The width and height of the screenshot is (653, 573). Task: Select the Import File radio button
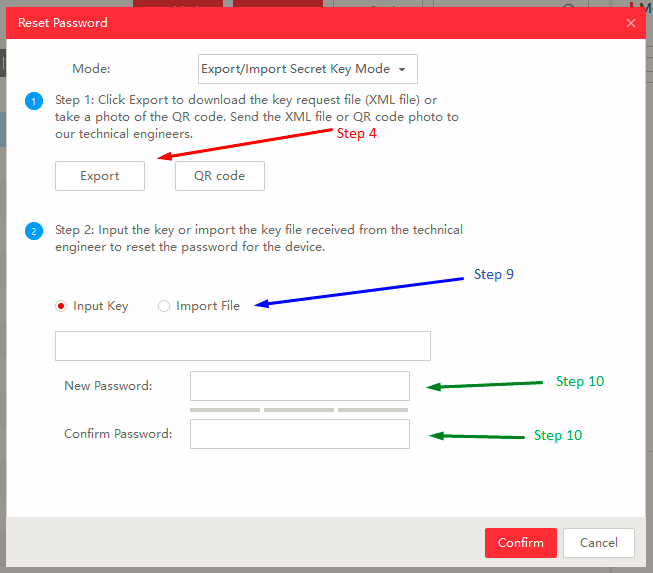coord(164,306)
